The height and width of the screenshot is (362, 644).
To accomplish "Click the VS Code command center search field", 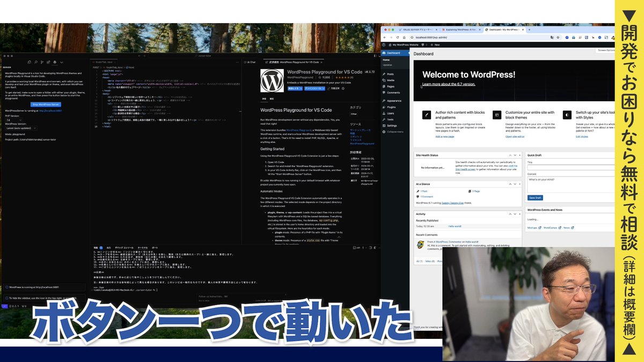I will click(x=203, y=56).
